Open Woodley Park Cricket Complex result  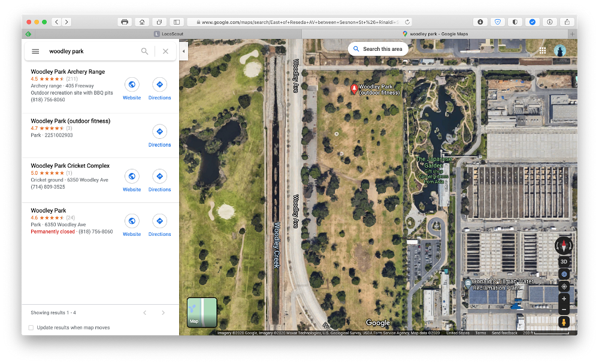70,165
